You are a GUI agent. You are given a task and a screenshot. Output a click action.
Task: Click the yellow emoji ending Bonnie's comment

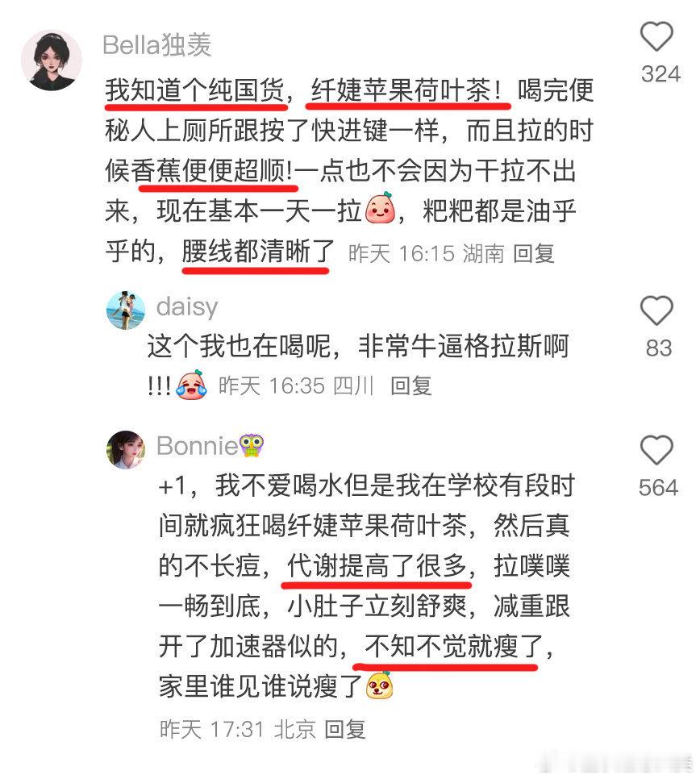380,685
